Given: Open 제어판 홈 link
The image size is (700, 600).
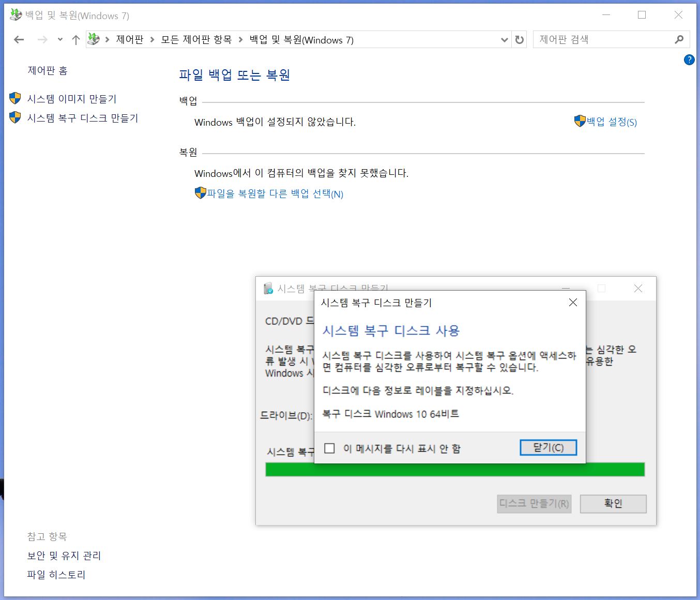Looking at the screenshot, I should tap(48, 71).
